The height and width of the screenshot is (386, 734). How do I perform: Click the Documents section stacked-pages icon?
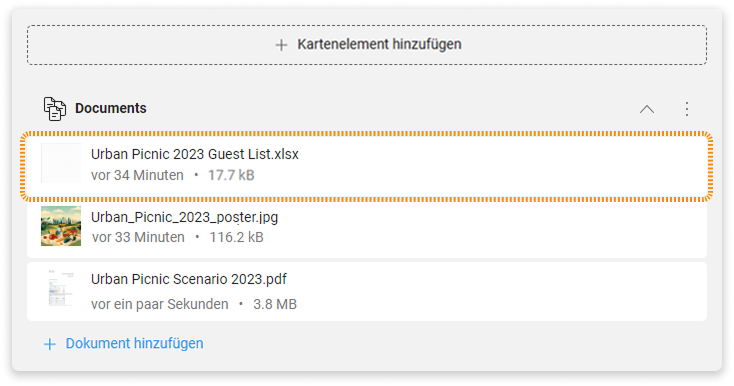point(55,109)
